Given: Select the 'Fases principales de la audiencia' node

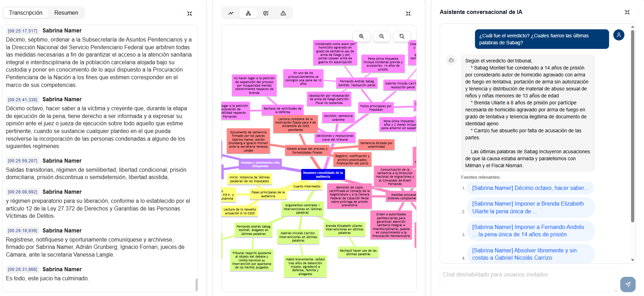Looking at the screenshot, I should click(x=268, y=194).
